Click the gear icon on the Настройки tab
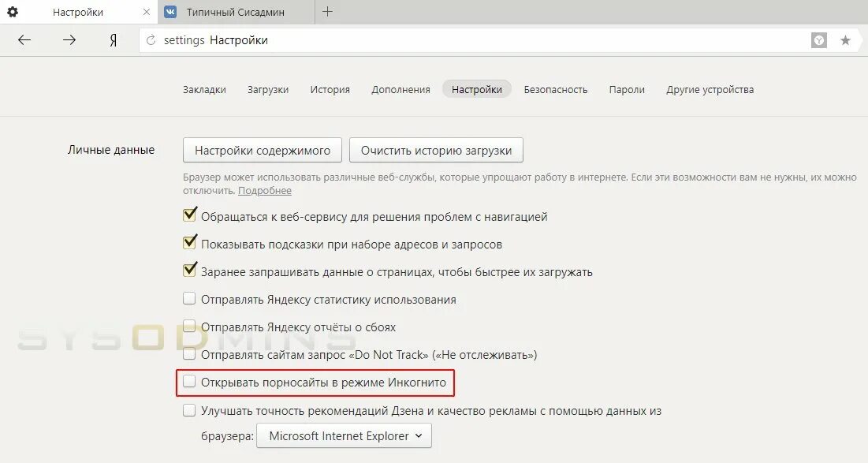 click(12, 12)
